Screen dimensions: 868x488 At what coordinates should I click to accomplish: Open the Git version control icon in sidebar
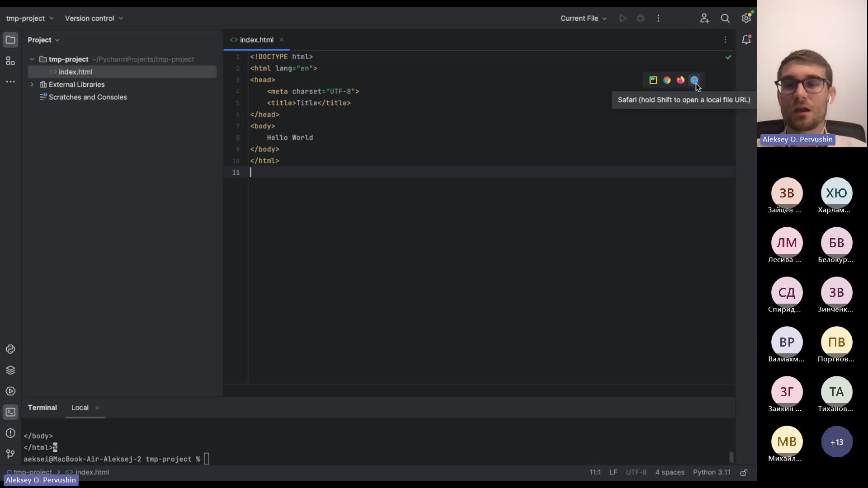(x=10, y=454)
